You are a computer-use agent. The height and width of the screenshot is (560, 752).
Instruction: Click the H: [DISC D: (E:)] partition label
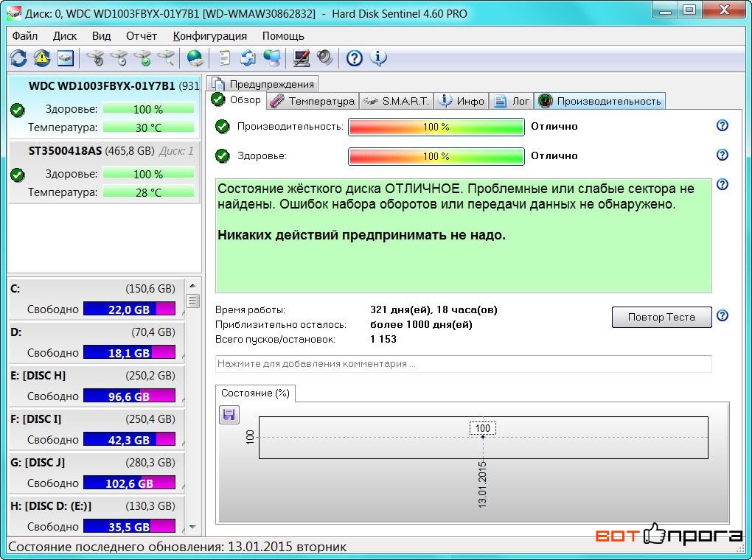pos(52,506)
